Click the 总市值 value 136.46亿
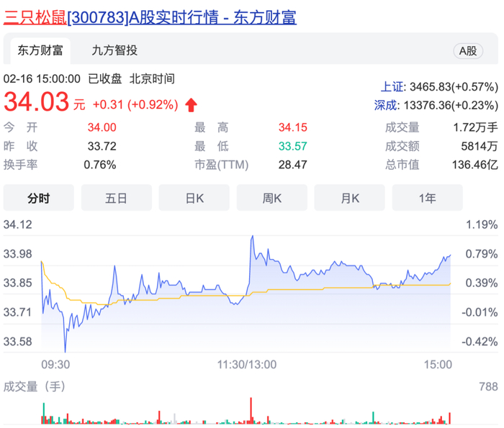Image resolution: width=504 pixels, height=428 pixels. pos(475,165)
